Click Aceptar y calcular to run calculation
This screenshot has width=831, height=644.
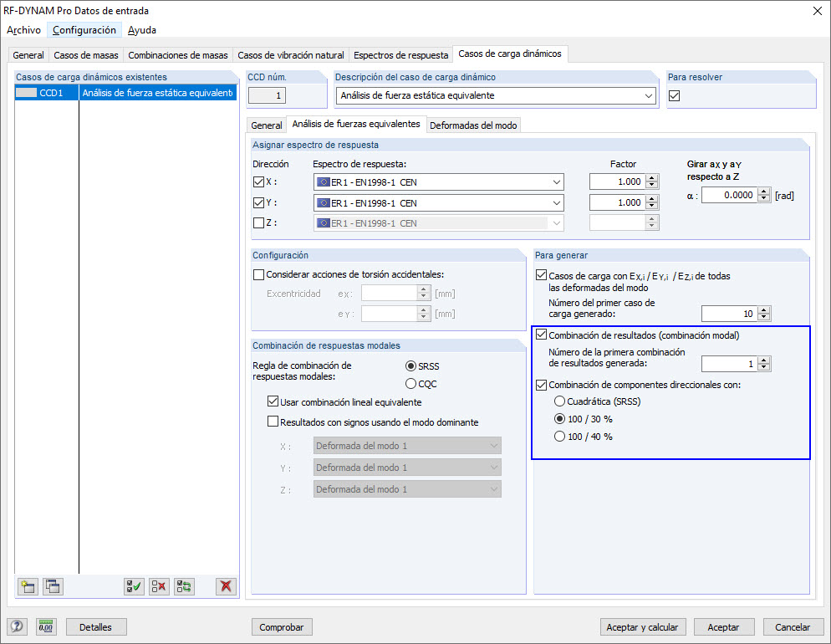[x=643, y=626]
